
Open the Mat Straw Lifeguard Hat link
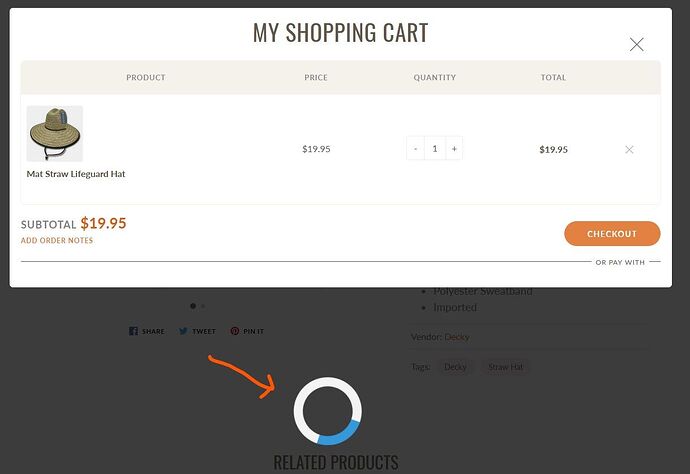(76, 174)
